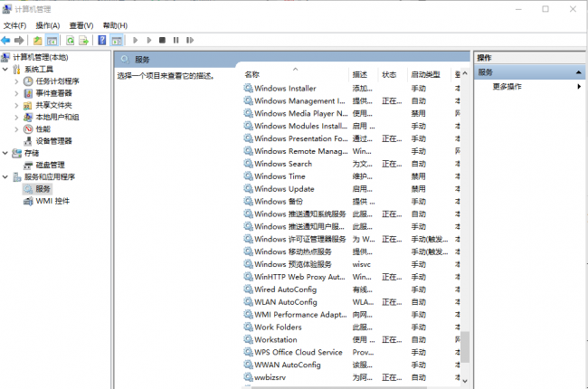Expand the 本地用户和组 node arrow
This screenshot has width=588, height=389.
pos(16,117)
